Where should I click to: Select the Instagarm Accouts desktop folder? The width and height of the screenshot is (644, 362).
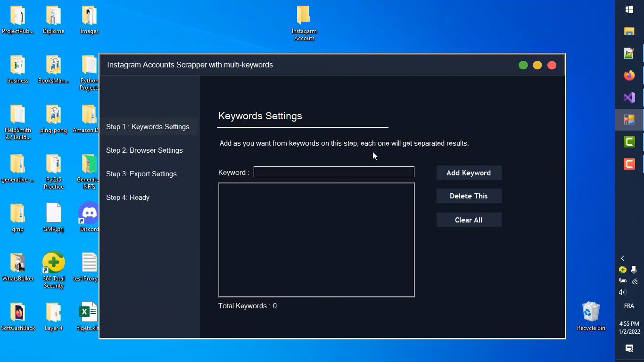[304, 24]
